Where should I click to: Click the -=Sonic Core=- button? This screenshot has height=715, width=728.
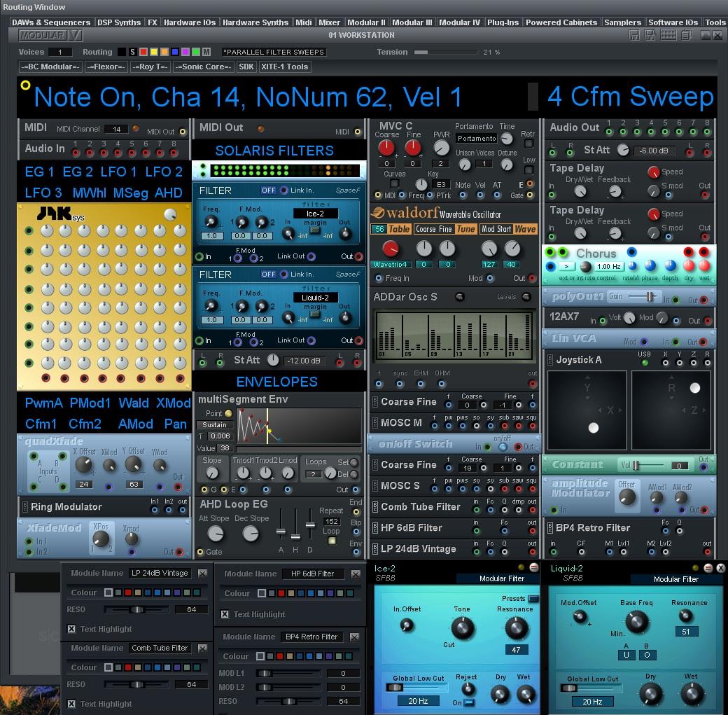point(203,67)
